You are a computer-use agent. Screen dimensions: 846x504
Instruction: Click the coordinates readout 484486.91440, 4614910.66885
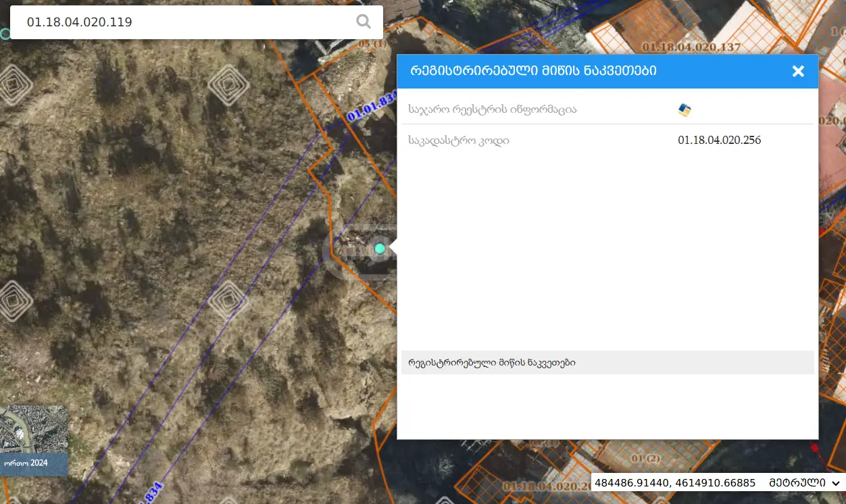pos(675,482)
